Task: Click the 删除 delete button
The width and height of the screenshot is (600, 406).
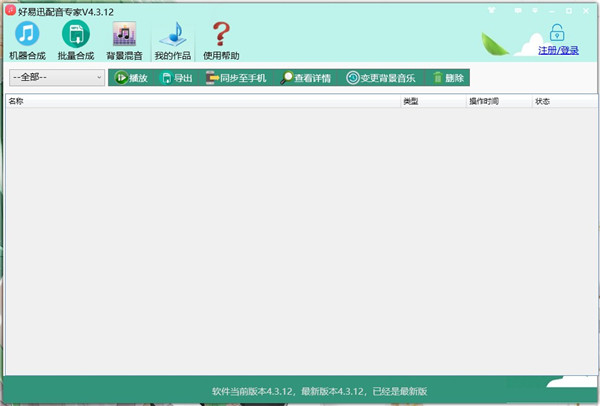Action: click(448, 77)
